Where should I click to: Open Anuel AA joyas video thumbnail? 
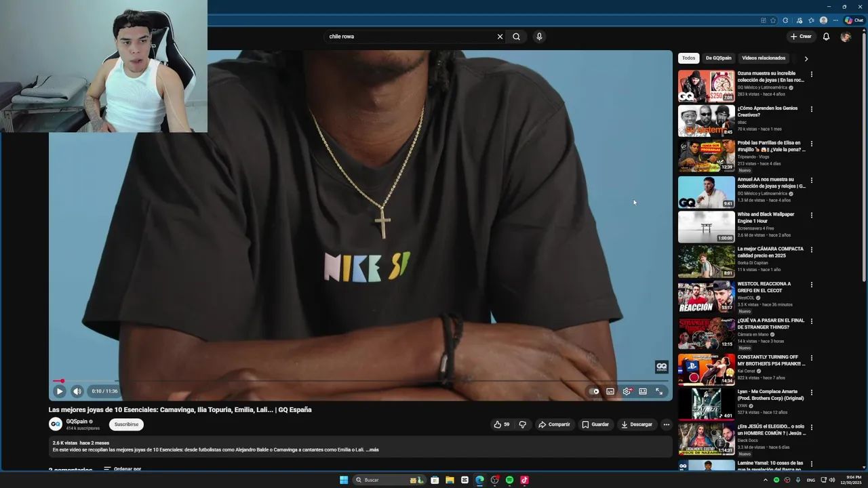tap(706, 192)
